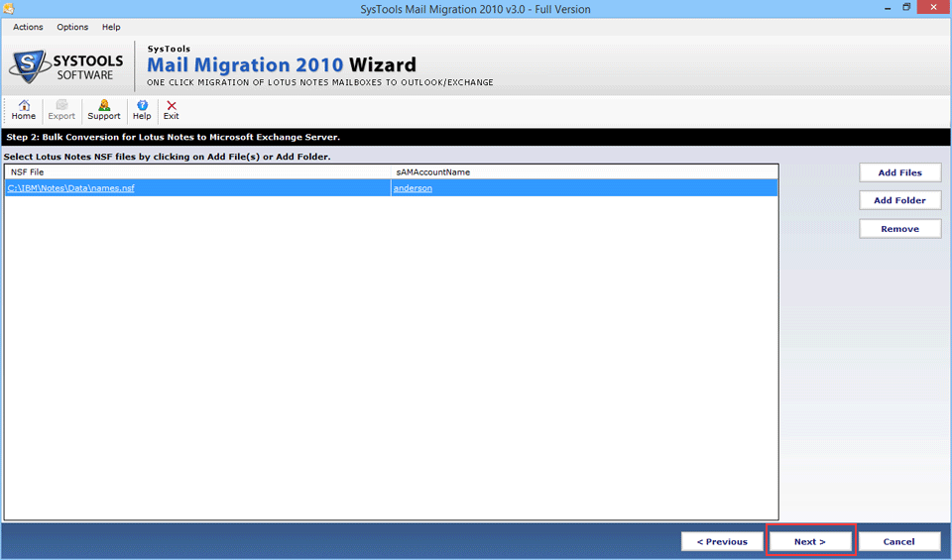Minimize the Mail Migration window

(888, 8)
